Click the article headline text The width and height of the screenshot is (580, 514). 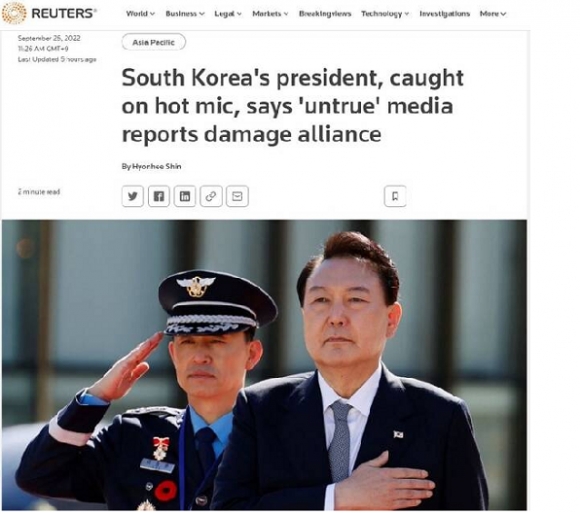click(x=292, y=106)
